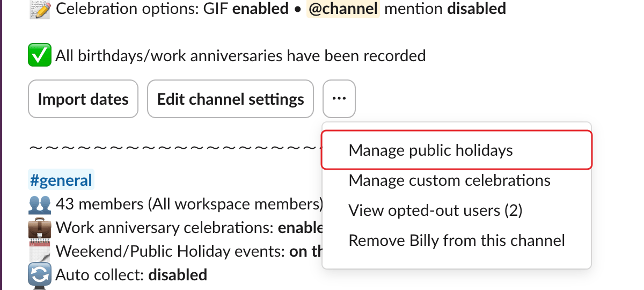Click the Import dates button
644x290 pixels.
tap(83, 99)
